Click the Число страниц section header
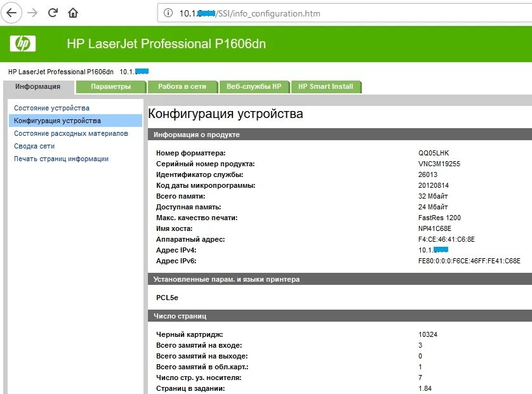This screenshot has width=532, height=394. click(x=340, y=316)
